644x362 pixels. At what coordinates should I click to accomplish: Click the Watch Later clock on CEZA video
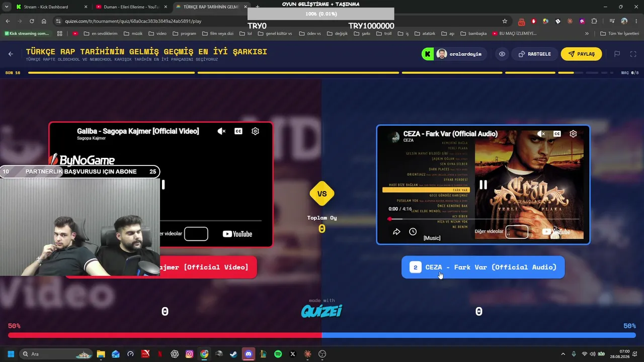[413, 232]
